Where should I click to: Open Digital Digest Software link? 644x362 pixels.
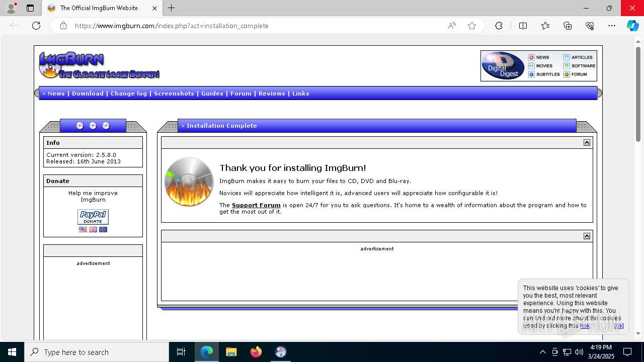click(x=579, y=66)
